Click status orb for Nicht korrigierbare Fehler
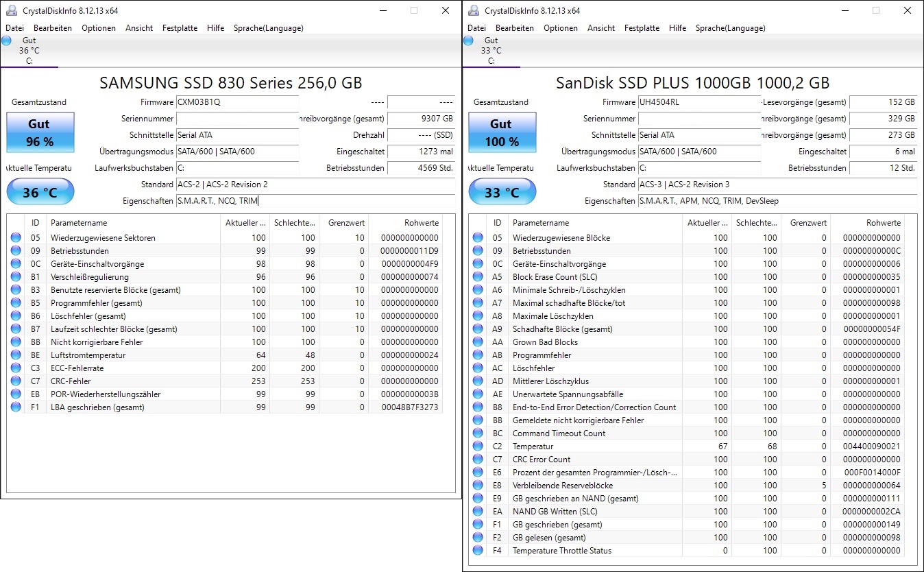The image size is (924, 572). 16,342
